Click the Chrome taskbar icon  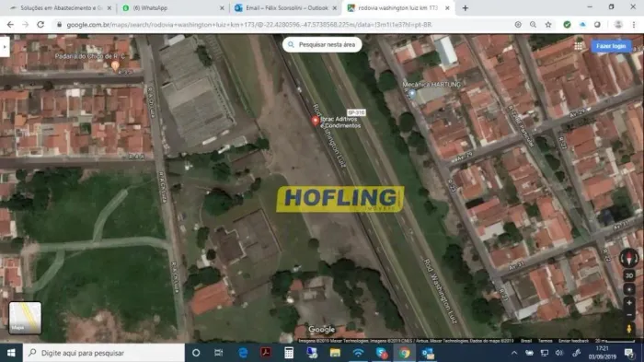(x=404, y=353)
